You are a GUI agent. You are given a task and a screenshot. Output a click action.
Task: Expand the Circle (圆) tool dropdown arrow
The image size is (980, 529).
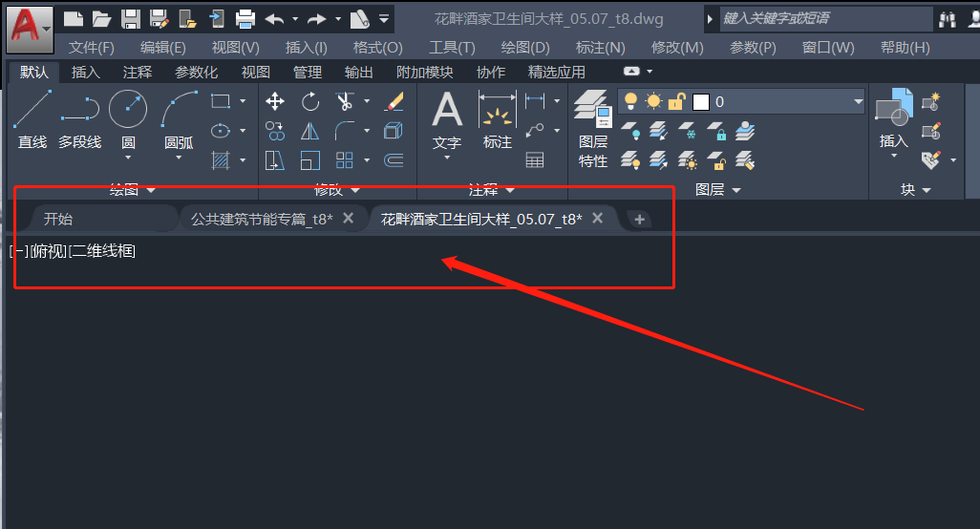[x=128, y=159]
